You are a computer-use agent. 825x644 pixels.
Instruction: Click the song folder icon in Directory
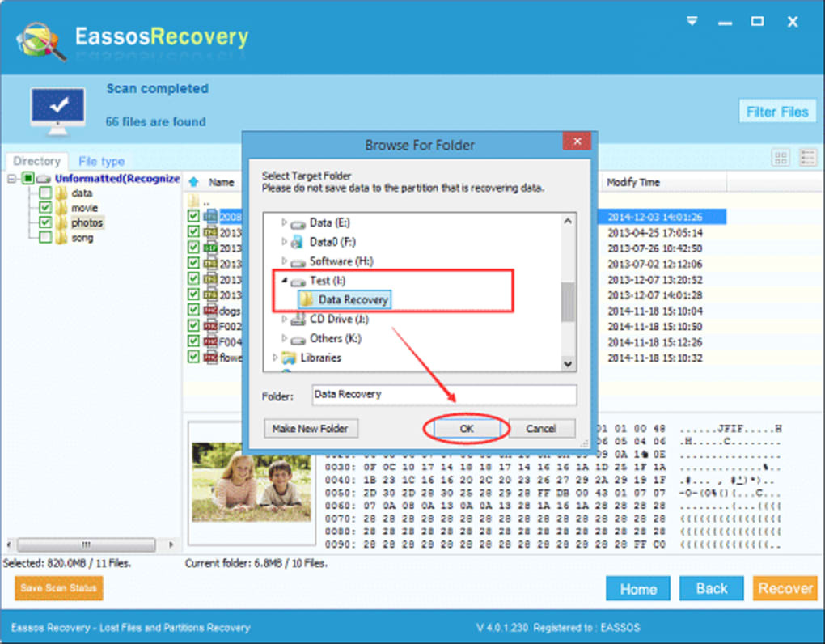pos(61,238)
